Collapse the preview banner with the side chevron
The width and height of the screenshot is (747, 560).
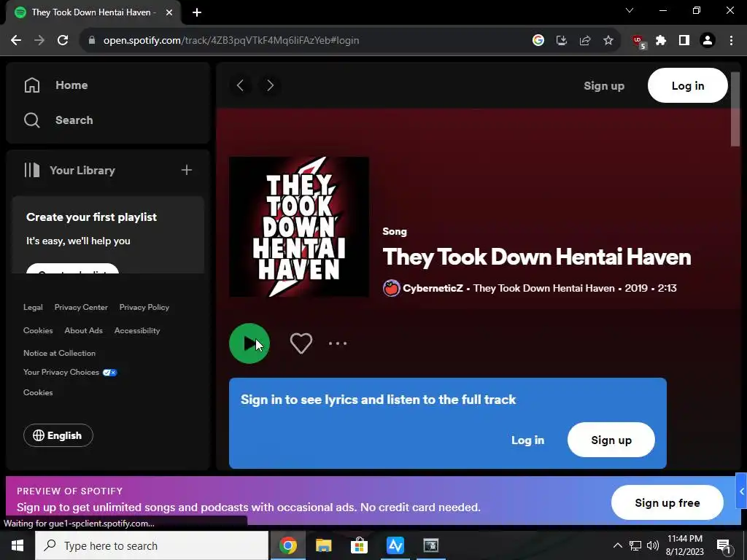click(x=741, y=491)
